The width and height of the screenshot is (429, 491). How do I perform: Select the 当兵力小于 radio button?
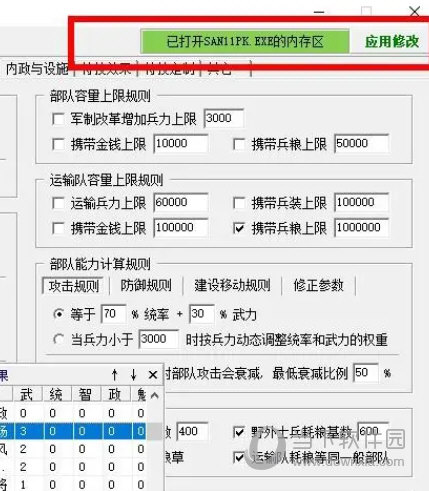[59, 340]
